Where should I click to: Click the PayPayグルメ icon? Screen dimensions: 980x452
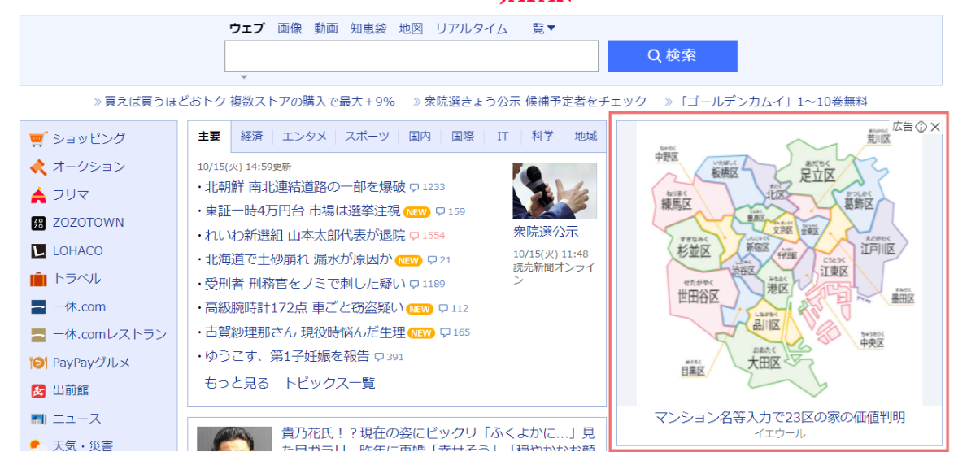(38, 363)
